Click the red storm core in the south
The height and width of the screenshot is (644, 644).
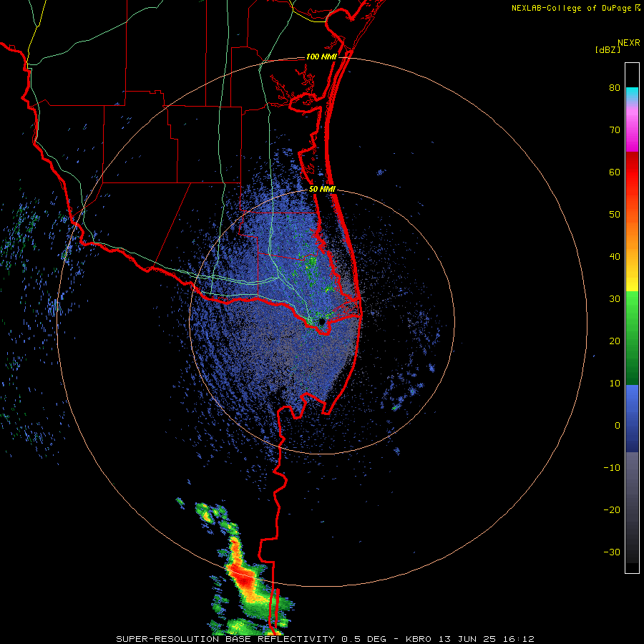coord(243,577)
